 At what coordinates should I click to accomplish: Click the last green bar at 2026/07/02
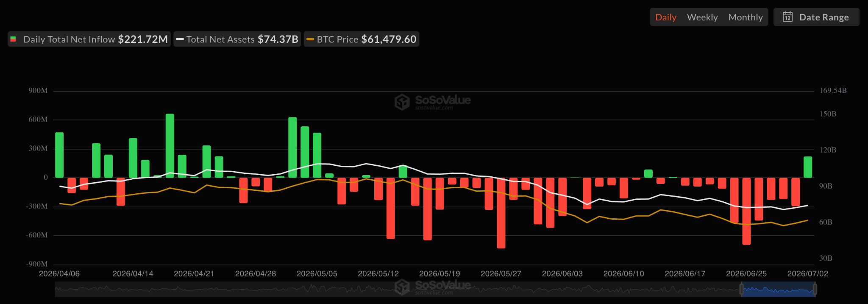click(x=808, y=167)
